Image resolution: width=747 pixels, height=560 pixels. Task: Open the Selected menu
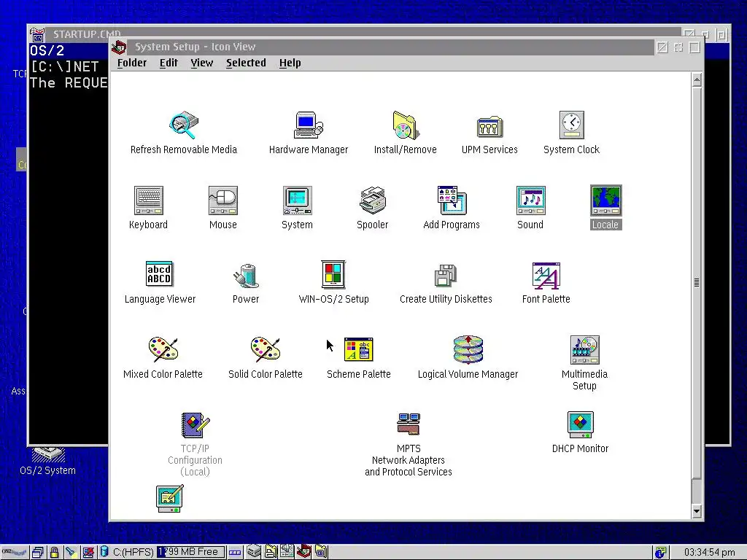coord(246,63)
